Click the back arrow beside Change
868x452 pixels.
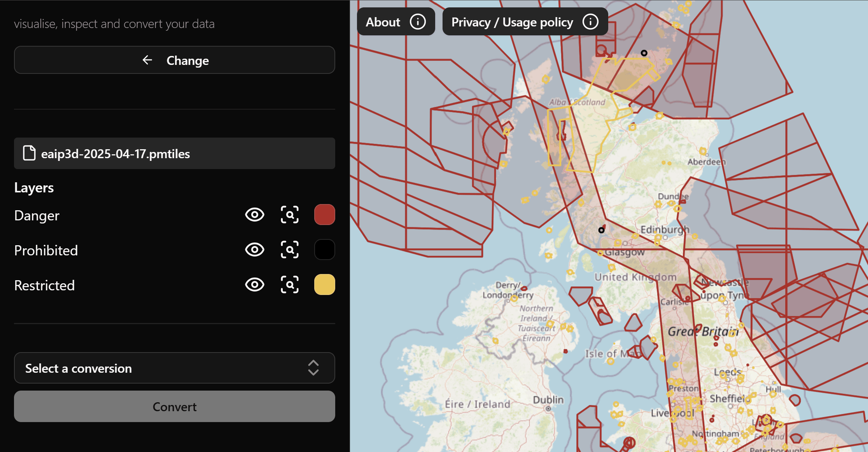tap(147, 60)
